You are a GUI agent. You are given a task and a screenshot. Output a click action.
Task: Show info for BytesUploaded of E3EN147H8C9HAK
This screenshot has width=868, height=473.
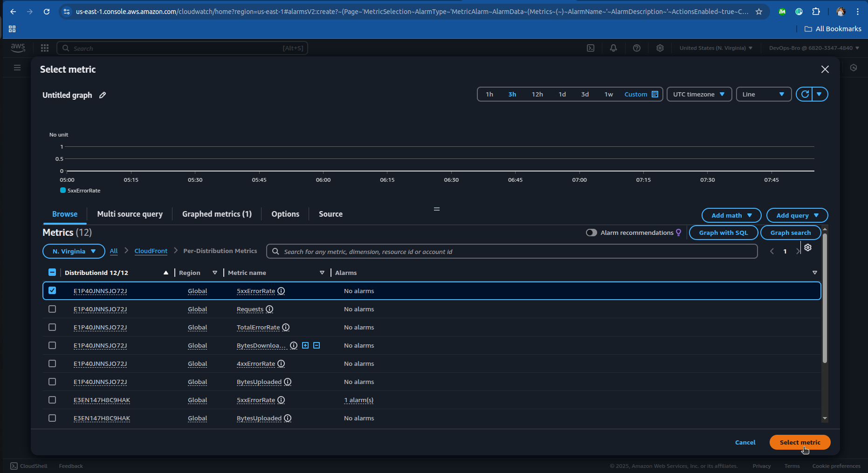click(288, 418)
